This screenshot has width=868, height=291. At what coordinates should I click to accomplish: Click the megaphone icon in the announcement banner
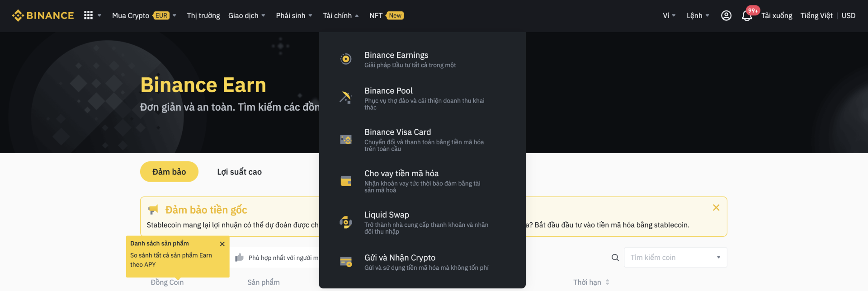pos(153,210)
